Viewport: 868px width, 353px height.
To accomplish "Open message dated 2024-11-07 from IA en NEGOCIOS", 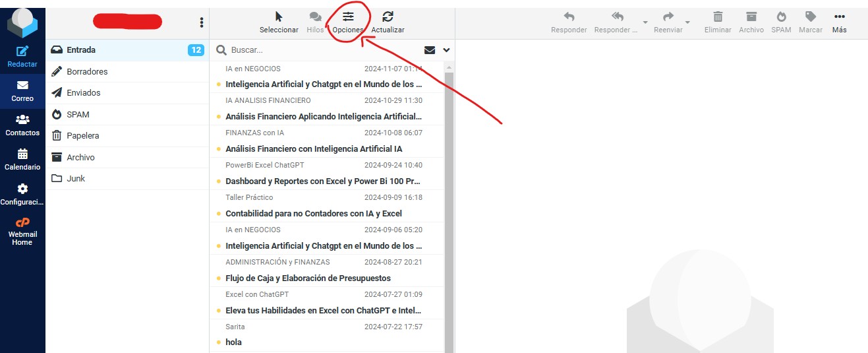I will coord(327,77).
